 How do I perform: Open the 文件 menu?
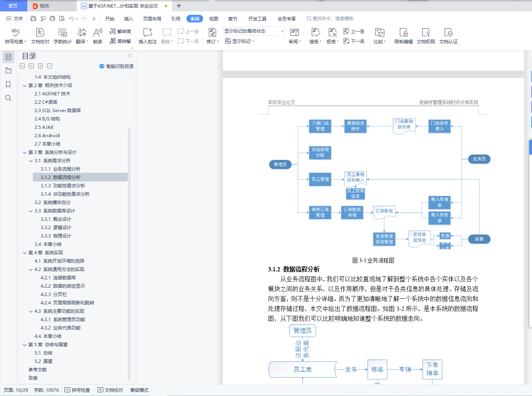[14, 19]
